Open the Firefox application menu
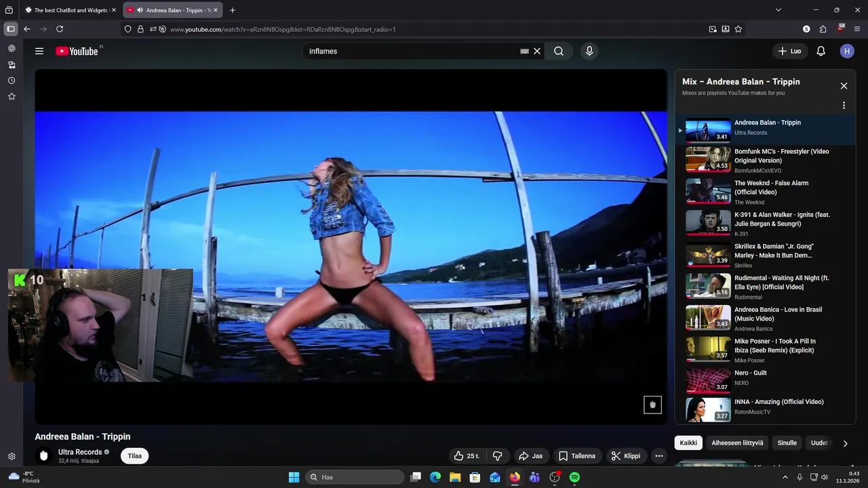This screenshot has width=868, height=488. coord(857,29)
